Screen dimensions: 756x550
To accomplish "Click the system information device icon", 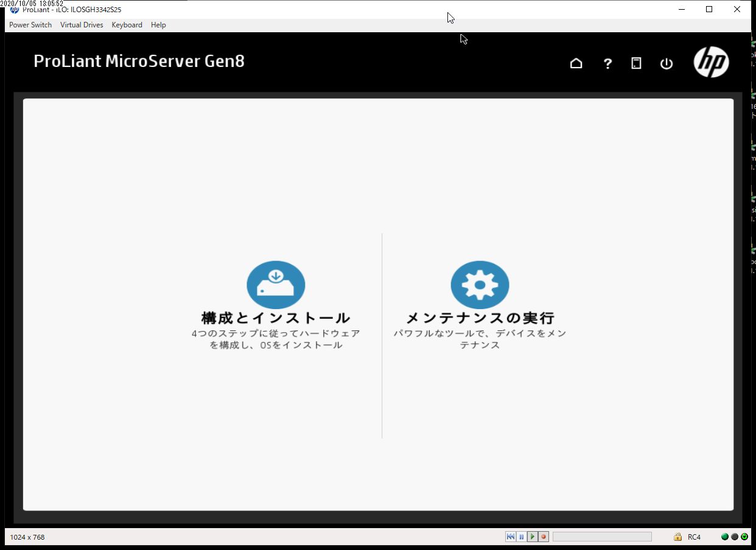I will (x=636, y=63).
